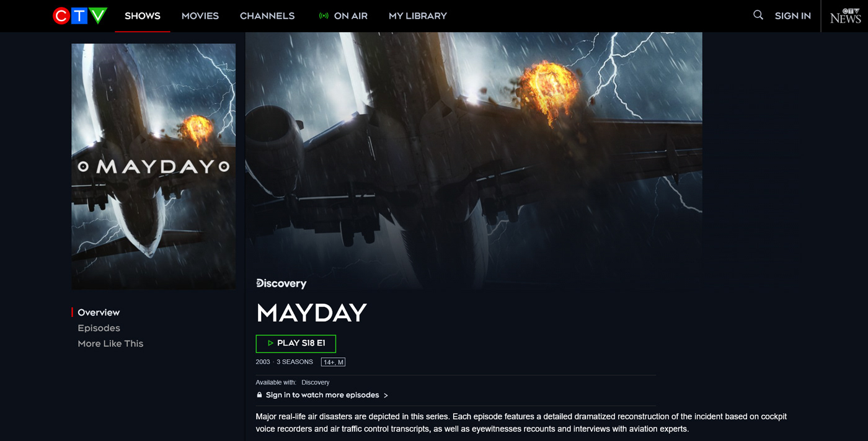Click the 14+, M rating badge

tap(333, 362)
